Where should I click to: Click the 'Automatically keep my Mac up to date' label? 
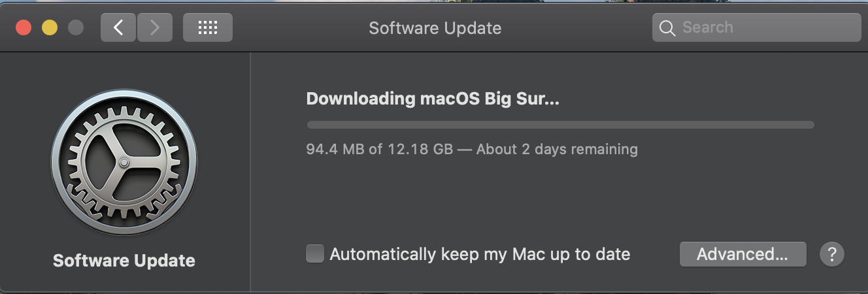(480, 254)
